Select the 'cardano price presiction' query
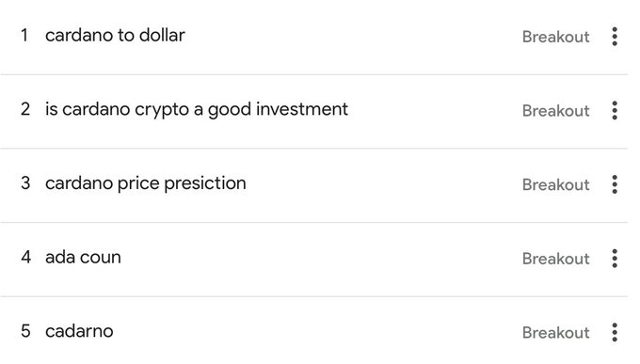The height and width of the screenshot is (364, 640). [146, 183]
